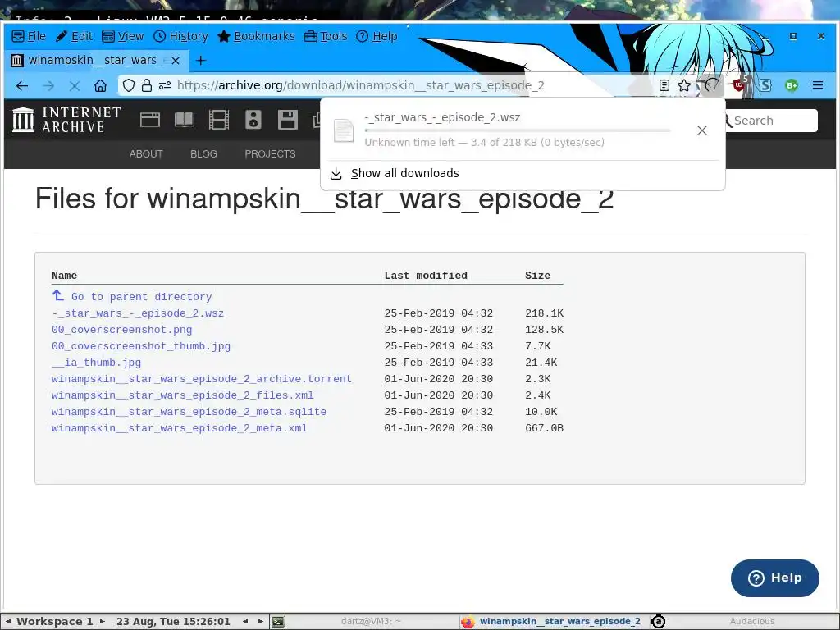The width and height of the screenshot is (840, 630).
Task: Click the forward navigation arrow
Action: click(48, 85)
